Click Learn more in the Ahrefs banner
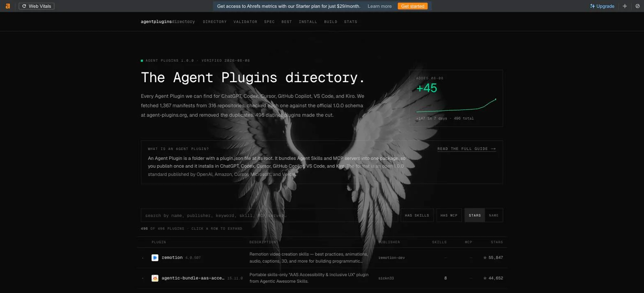The width and height of the screenshot is (644, 293). 379,6
